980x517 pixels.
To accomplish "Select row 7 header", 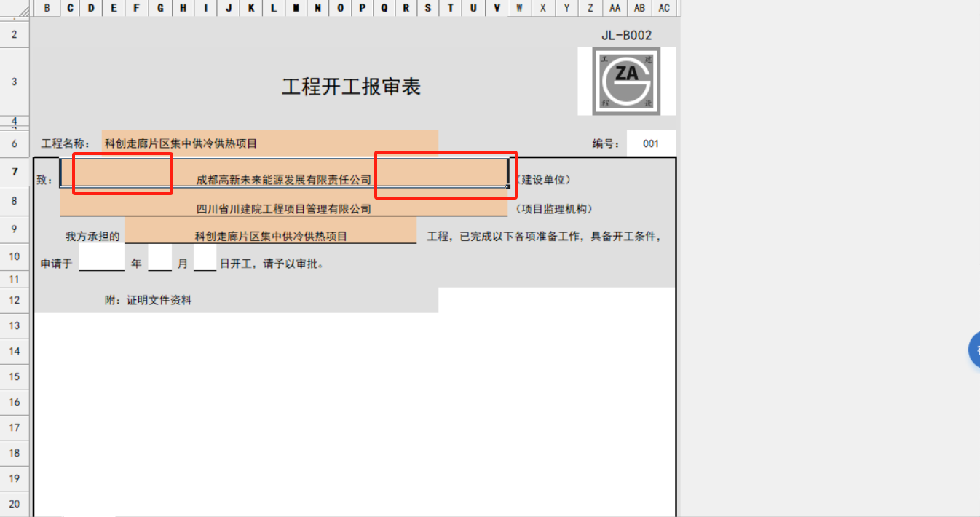I will pyautogui.click(x=15, y=172).
